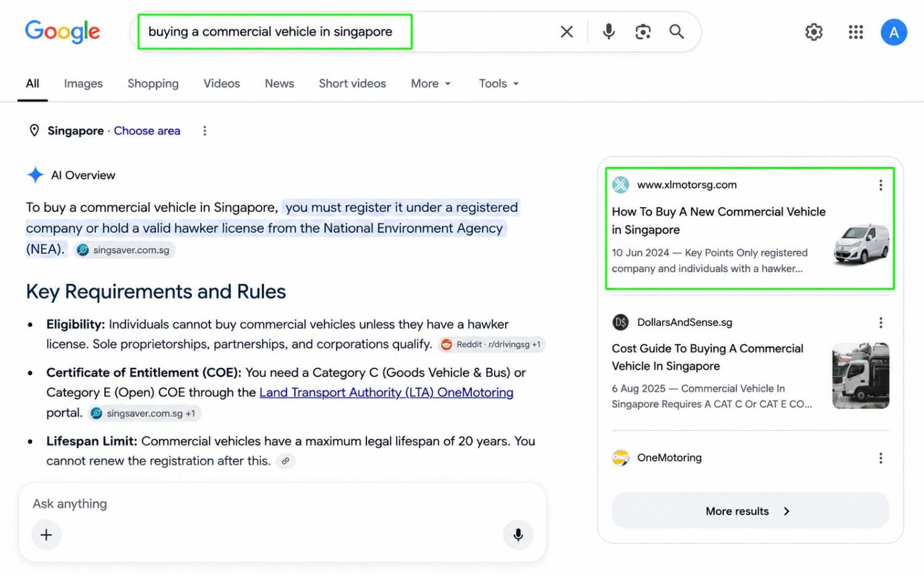This screenshot has height=576, width=924.
Task: Switch to the News tab
Action: (279, 84)
